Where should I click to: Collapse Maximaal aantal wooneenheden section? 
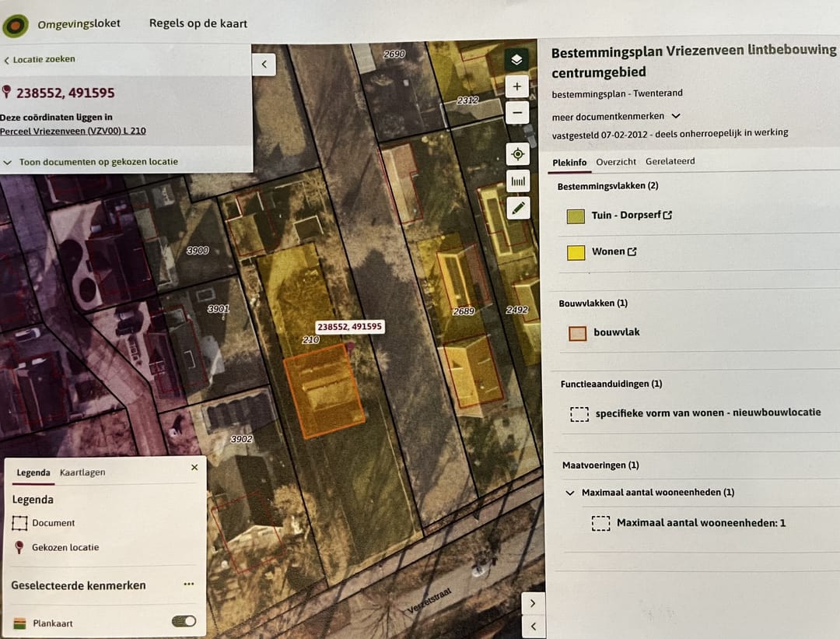[x=571, y=493]
